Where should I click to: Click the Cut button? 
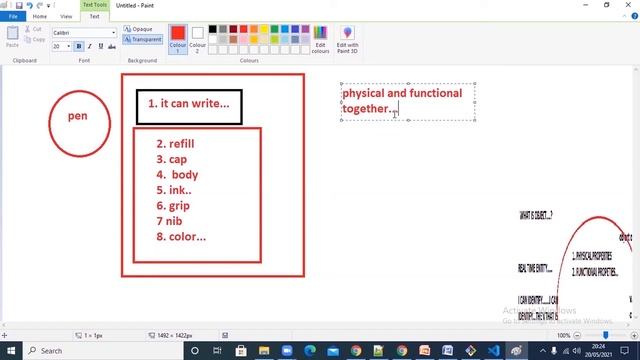point(33,29)
